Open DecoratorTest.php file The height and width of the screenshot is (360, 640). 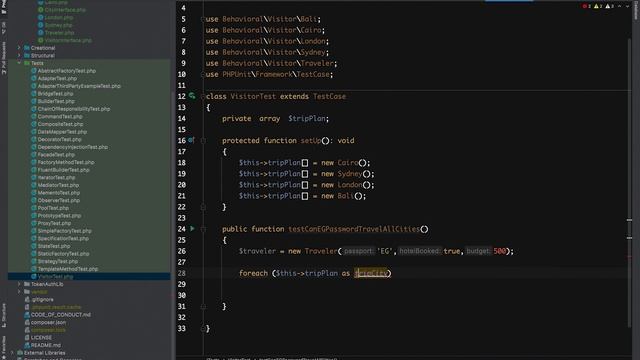point(60,139)
